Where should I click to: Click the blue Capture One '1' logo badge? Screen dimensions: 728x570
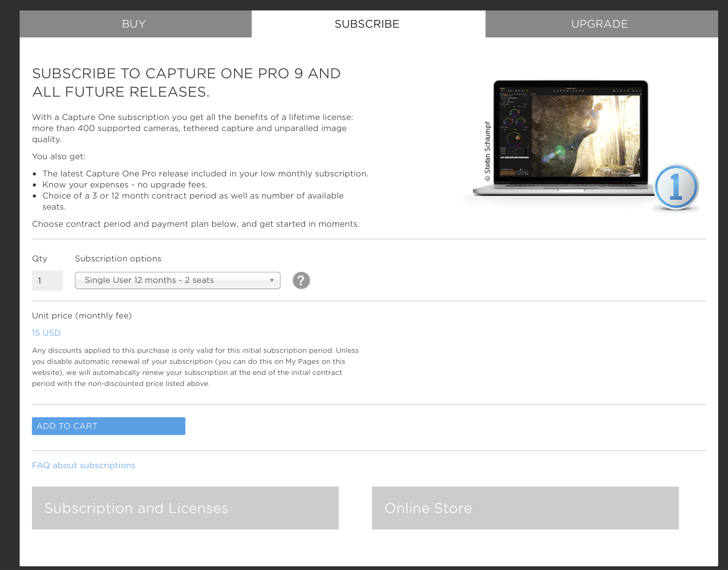[x=677, y=187]
